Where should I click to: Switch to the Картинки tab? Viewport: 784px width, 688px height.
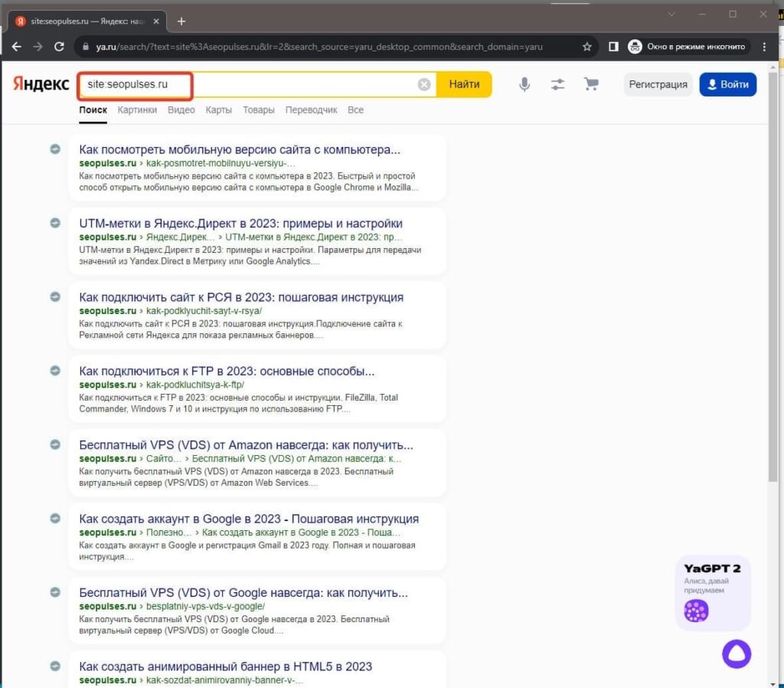coord(137,110)
